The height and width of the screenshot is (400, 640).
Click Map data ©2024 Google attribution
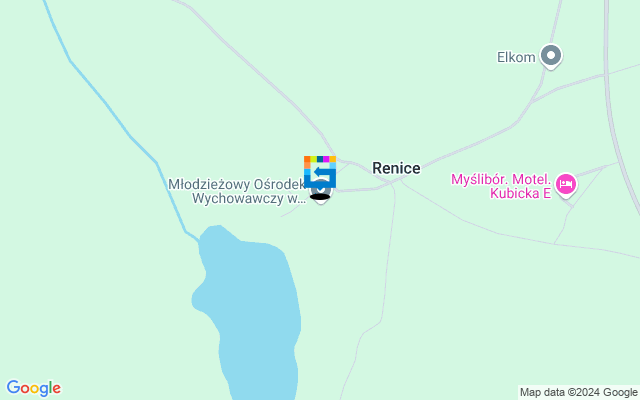click(579, 393)
